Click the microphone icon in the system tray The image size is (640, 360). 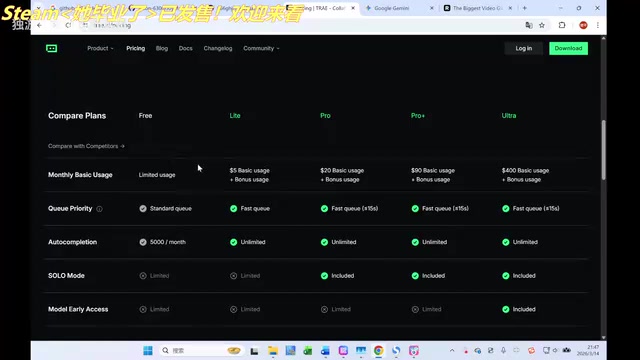[x=503, y=351]
